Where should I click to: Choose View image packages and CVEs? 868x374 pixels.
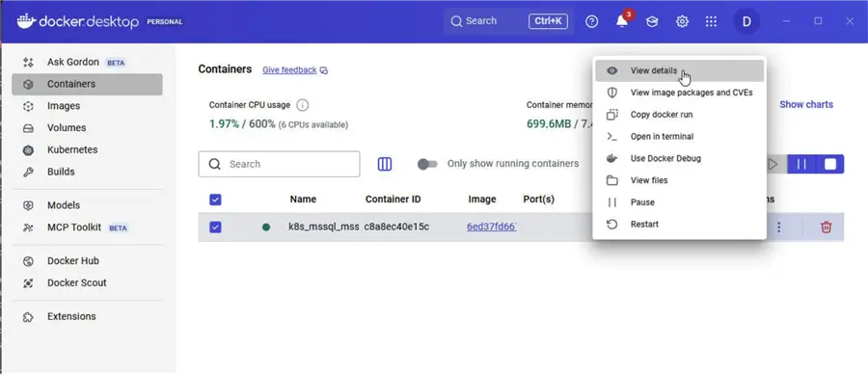pyautogui.click(x=679, y=93)
